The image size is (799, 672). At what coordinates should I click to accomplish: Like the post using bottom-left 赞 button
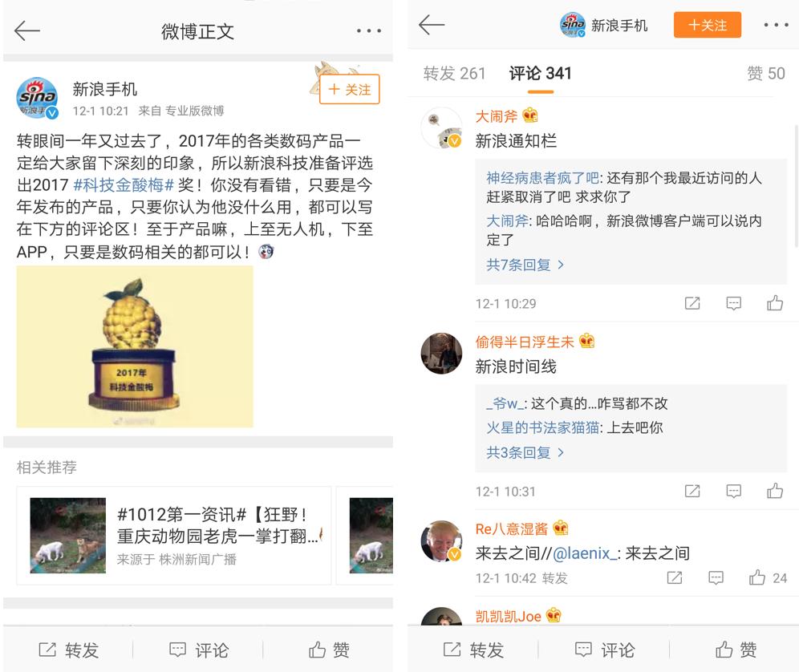point(329,650)
